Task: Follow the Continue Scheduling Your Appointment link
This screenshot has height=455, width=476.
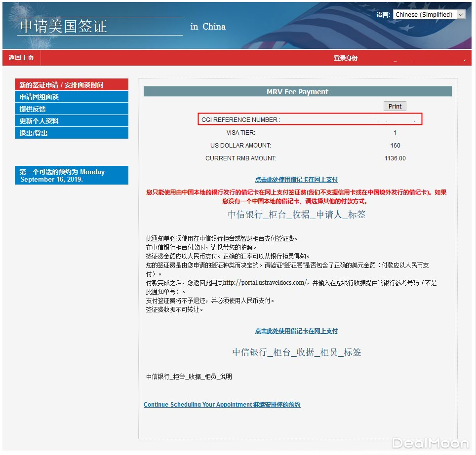Action: click(222, 405)
